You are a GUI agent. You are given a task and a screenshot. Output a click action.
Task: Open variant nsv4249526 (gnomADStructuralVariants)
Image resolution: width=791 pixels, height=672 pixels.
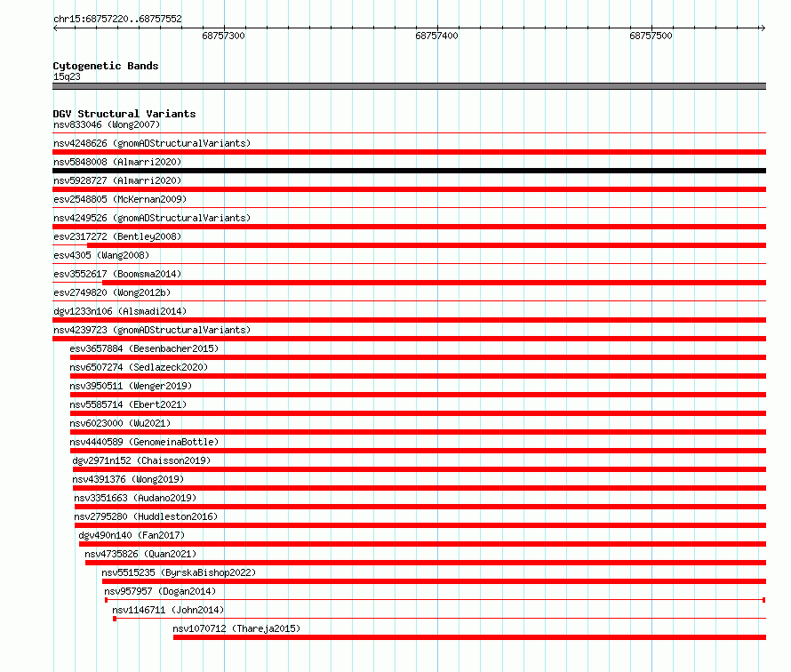pos(152,218)
